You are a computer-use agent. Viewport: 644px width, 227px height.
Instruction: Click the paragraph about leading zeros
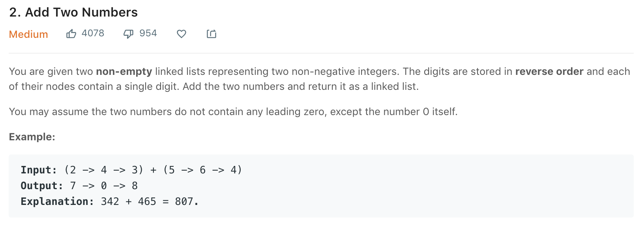pos(232,112)
